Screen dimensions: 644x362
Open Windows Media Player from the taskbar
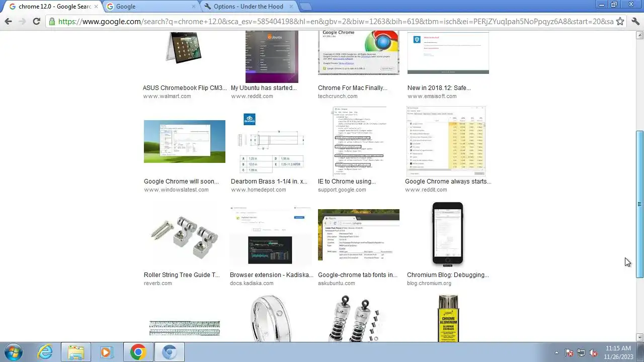click(106, 352)
